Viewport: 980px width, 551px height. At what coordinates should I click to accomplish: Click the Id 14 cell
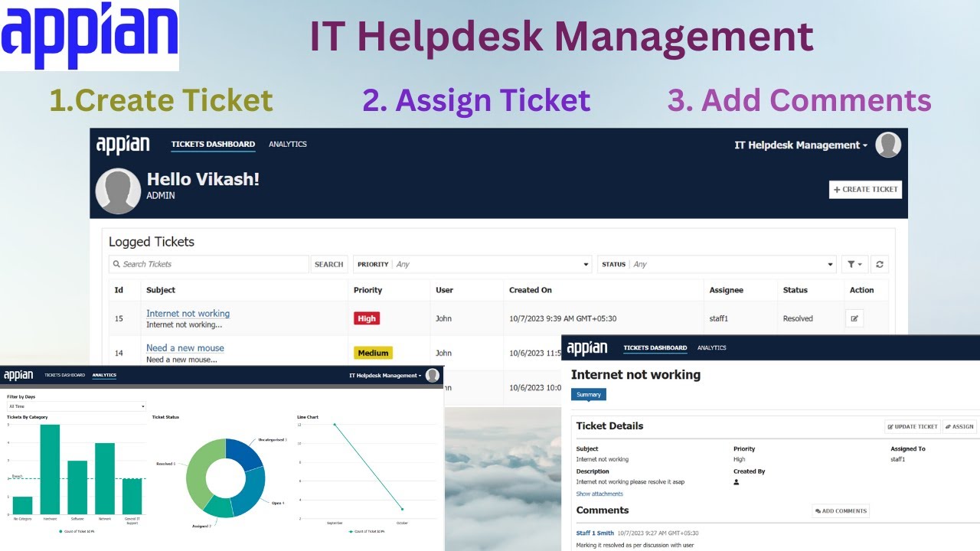tap(119, 353)
